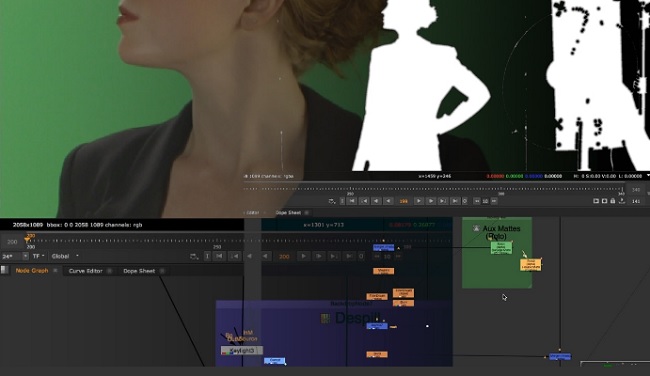Switch to the Curve Editor tab

85,271
